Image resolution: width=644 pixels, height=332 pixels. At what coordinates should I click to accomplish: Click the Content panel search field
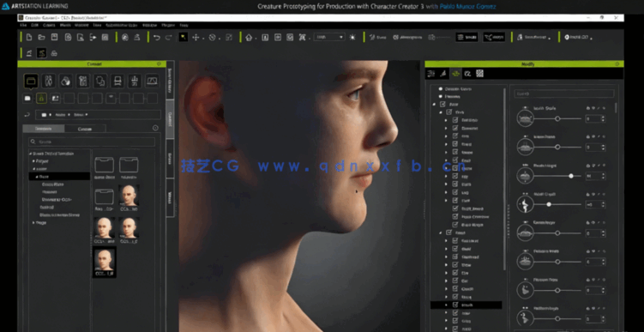click(x=92, y=142)
